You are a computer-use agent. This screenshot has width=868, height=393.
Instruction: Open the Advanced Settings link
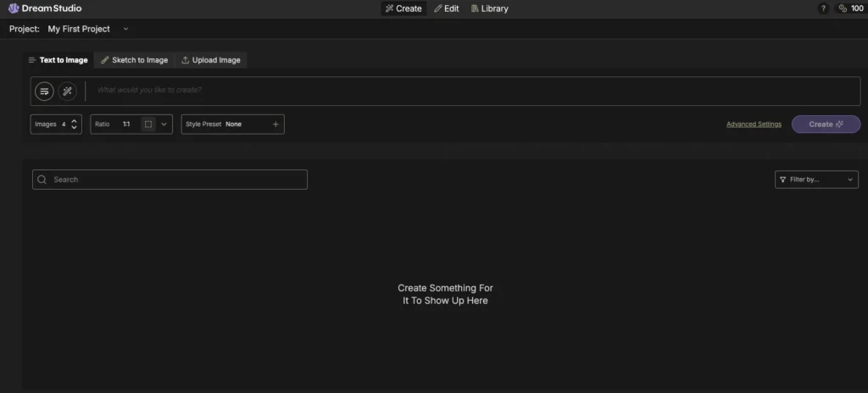pyautogui.click(x=754, y=125)
